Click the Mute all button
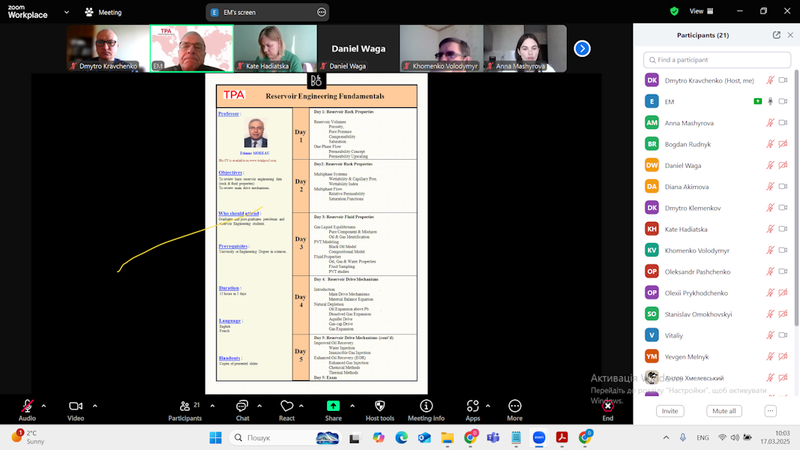 click(x=724, y=411)
